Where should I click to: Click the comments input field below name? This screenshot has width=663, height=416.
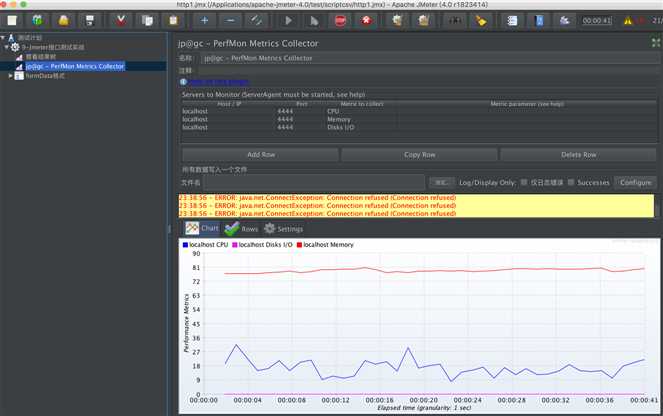click(x=430, y=71)
